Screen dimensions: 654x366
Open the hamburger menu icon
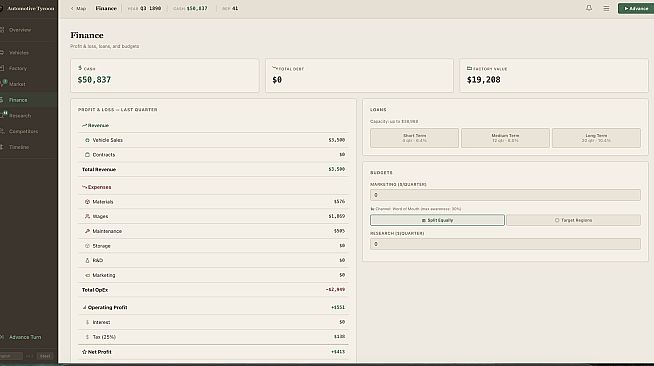point(606,8)
